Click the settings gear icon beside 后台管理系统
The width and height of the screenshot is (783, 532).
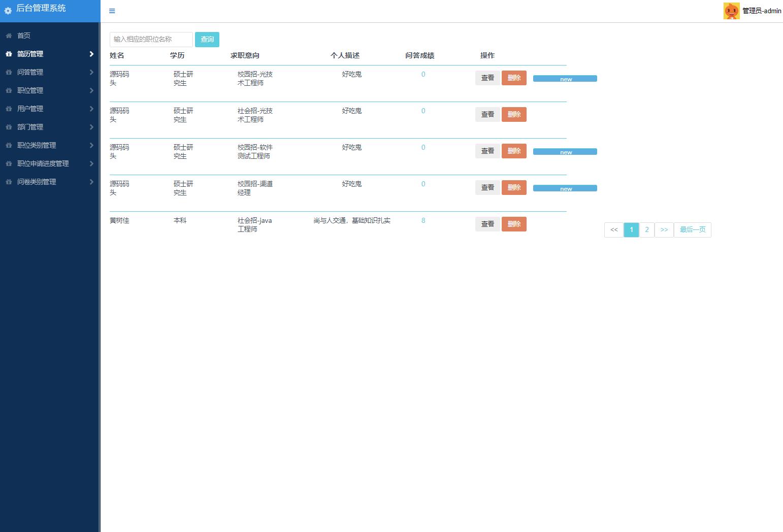click(x=8, y=11)
